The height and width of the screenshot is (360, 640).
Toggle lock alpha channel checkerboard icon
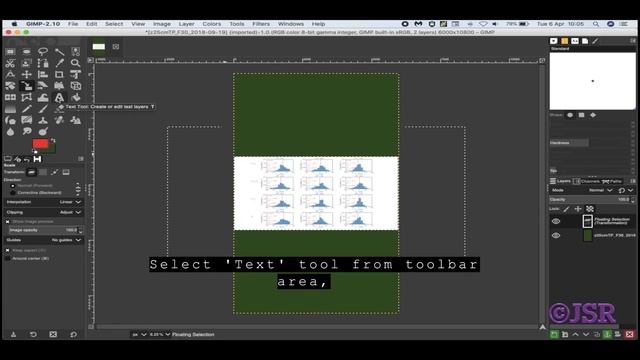click(x=590, y=209)
